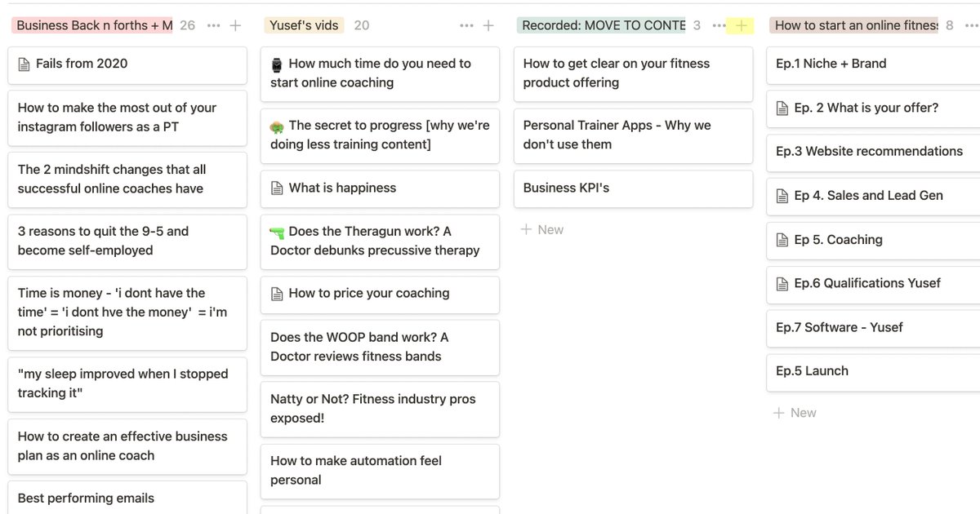Click the page icon on "Ep 4. Sales and Lead Gen"
The height and width of the screenshot is (514, 980).
[x=782, y=195]
